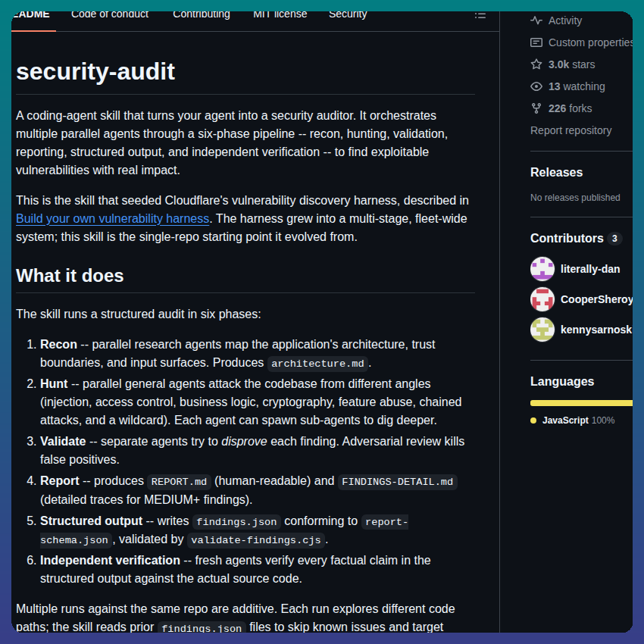Click the Activity pulse icon
Screen dimensions: 644x644
[x=536, y=20]
